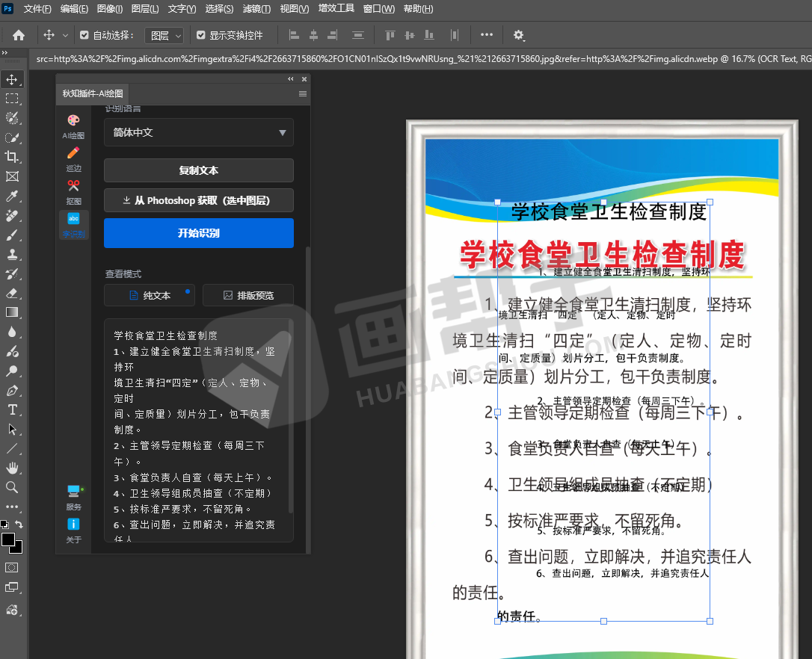812x659 pixels.
Task: Click the foreground color swatch
Action: [8, 539]
